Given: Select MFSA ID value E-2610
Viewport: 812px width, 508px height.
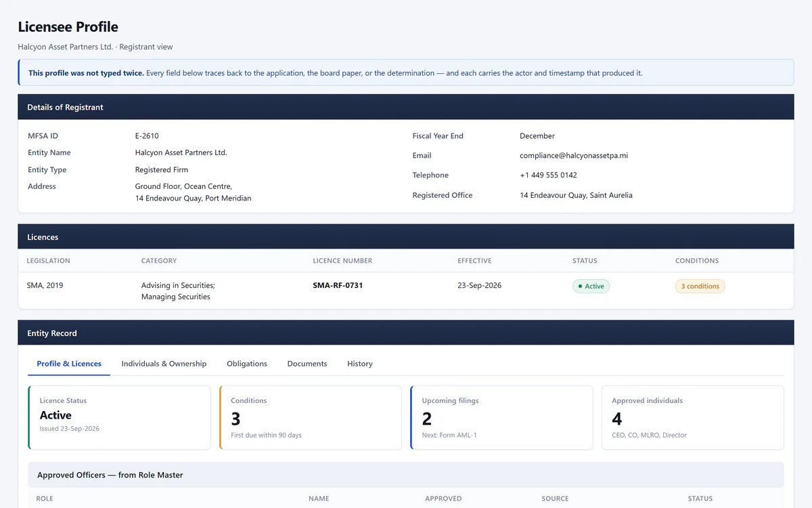Looking at the screenshot, I should click(147, 136).
